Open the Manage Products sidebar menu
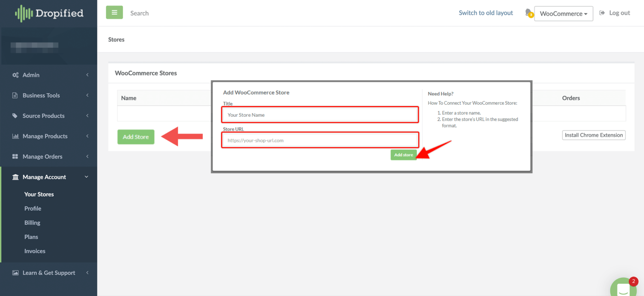The height and width of the screenshot is (296, 644). click(49, 136)
